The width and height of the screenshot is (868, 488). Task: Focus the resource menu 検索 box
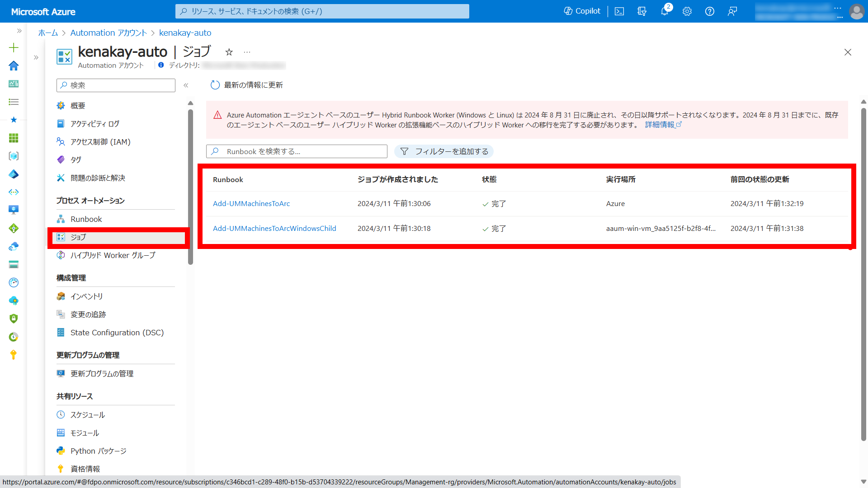point(116,85)
